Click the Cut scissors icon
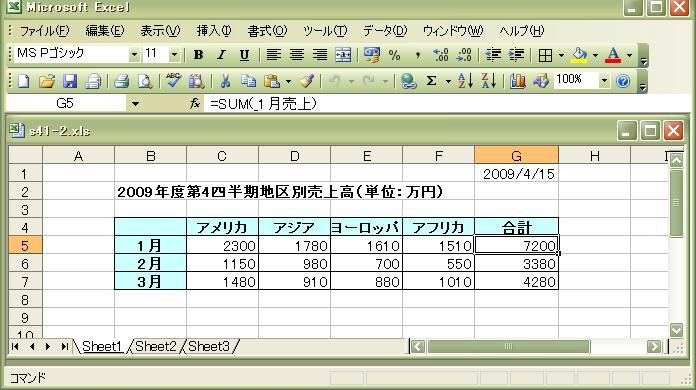696x390 pixels. [x=225, y=81]
